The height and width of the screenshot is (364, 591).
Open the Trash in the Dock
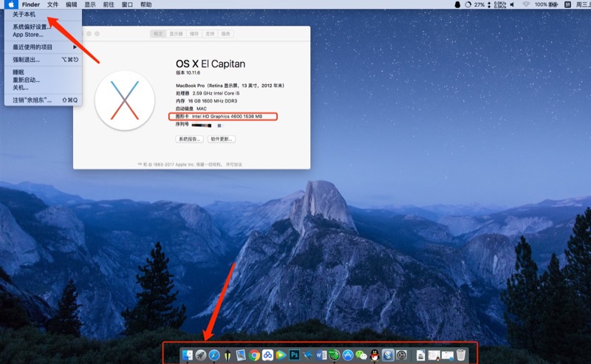tap(461, 355)
